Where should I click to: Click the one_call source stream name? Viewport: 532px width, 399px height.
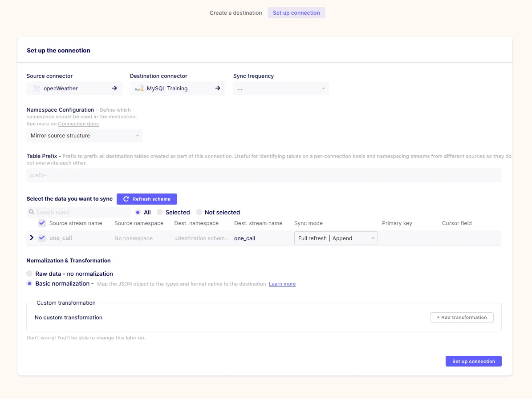pos(61,238)
